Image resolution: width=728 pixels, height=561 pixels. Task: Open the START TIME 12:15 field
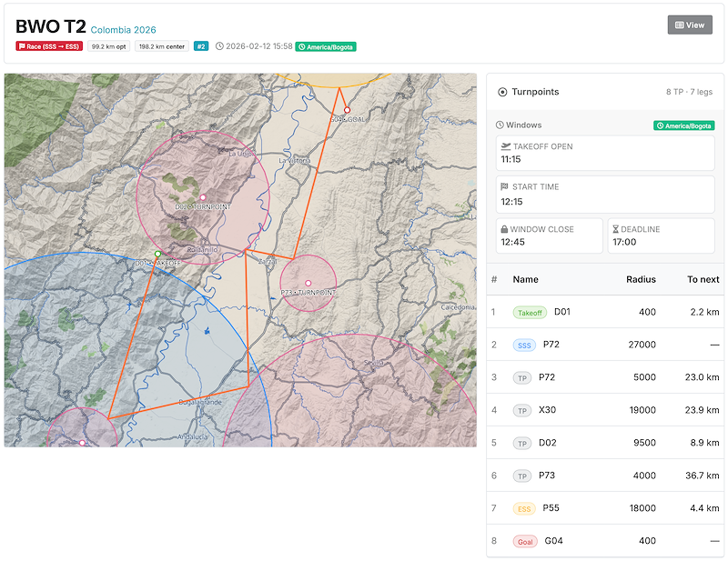coord(604,194)
